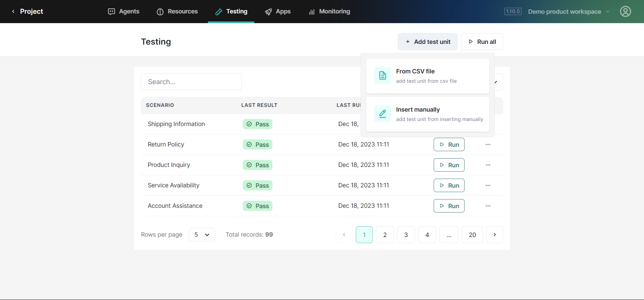
Task: Switch to the Agents tab
Action: 123,11
